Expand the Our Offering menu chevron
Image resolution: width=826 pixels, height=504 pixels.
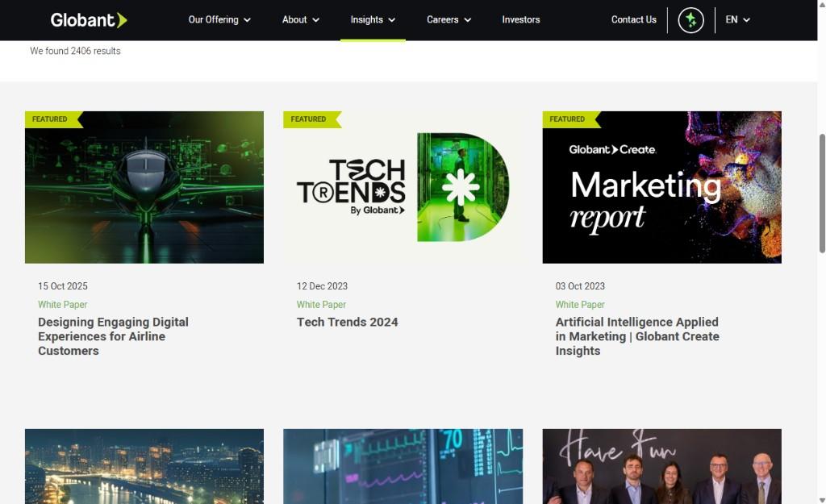point(247,20)
